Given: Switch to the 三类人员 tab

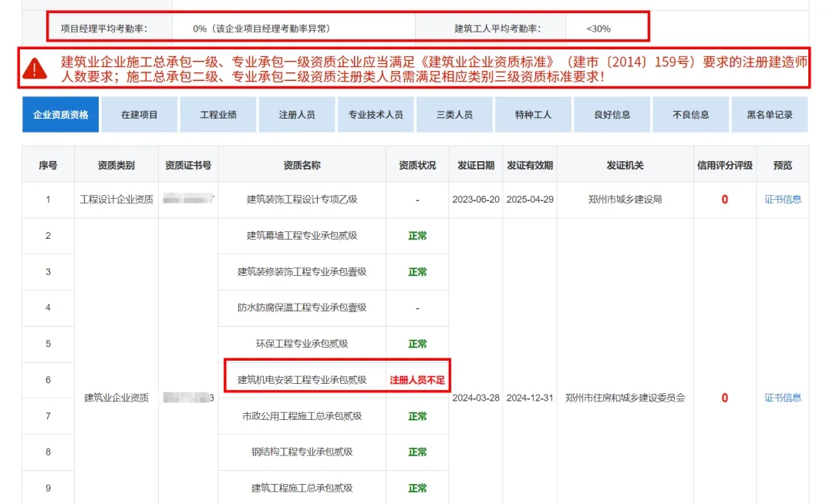Looking at the screenshot, I should [x=454, y=115].
